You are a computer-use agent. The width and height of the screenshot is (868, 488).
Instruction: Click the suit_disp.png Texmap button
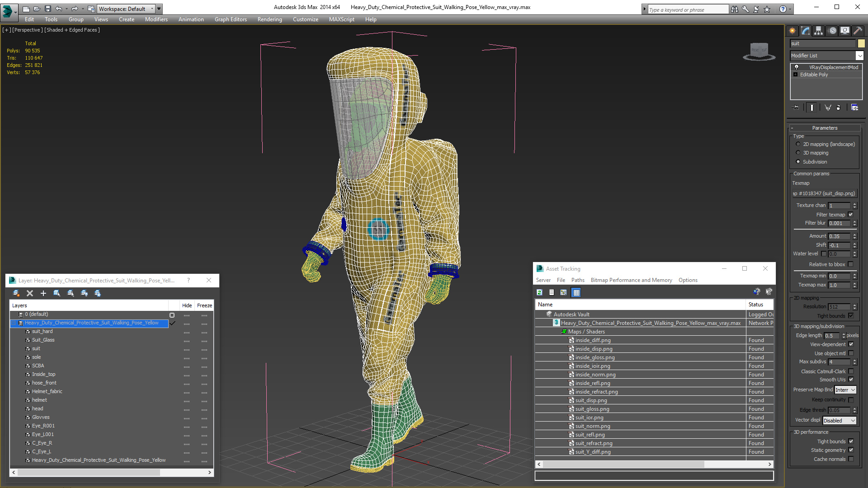click(x=824, y=193)
